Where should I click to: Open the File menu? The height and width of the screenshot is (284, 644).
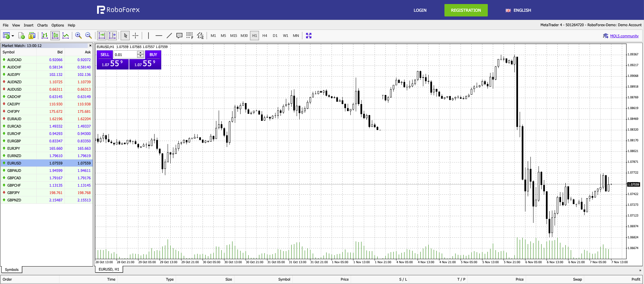(x=6, y=25)
